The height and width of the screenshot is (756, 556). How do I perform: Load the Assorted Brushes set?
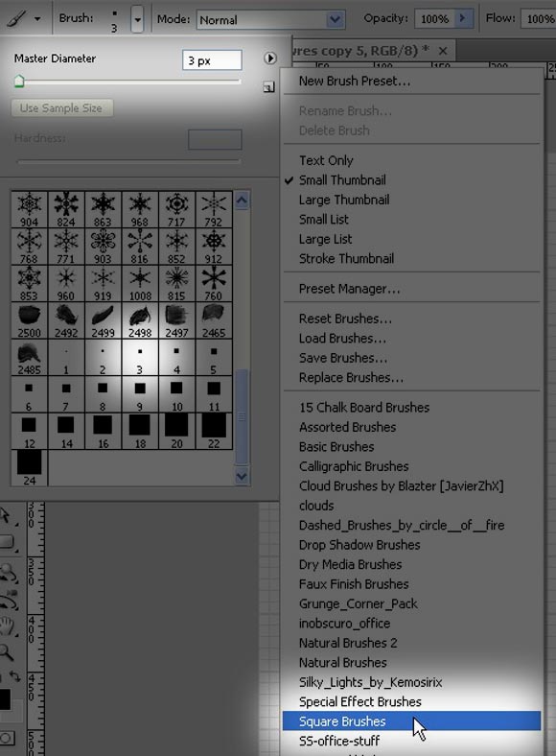click(x=347, y=427)
